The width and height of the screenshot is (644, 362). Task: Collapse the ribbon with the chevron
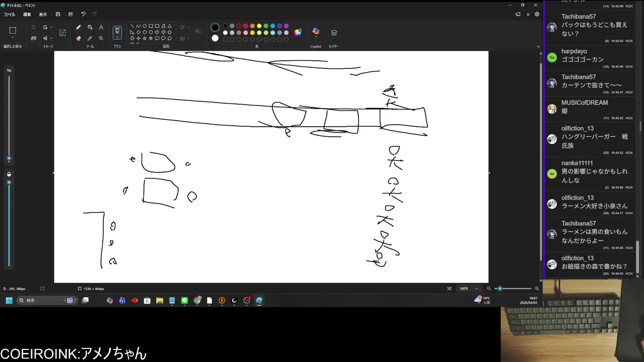538,46
